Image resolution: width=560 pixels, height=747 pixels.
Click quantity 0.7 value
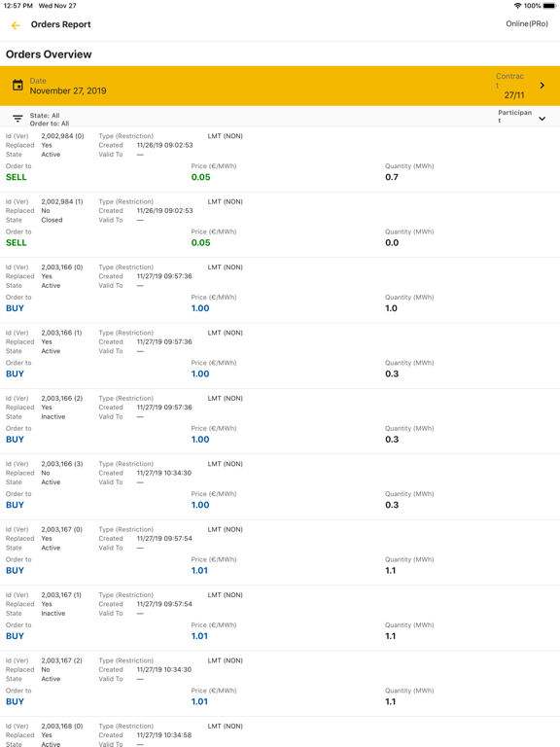pyautogui.click(x=392, y=177)
